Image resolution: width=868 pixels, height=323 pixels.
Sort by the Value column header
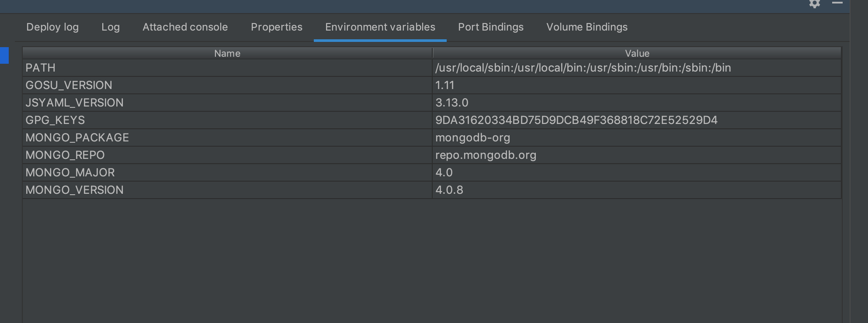click(x=637, y=53)
